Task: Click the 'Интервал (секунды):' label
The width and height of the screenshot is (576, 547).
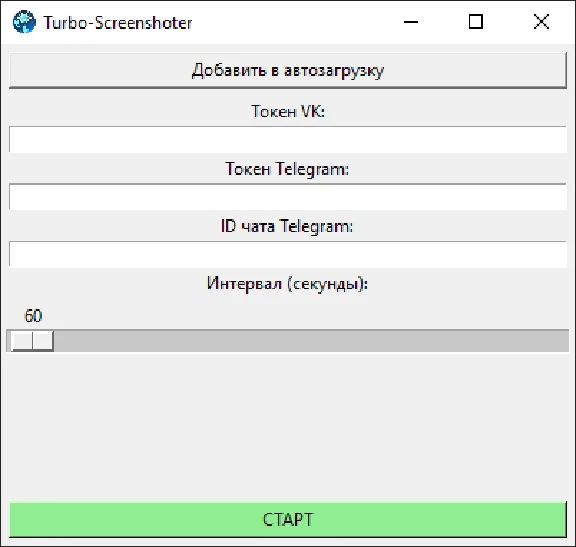Action: 287,284
